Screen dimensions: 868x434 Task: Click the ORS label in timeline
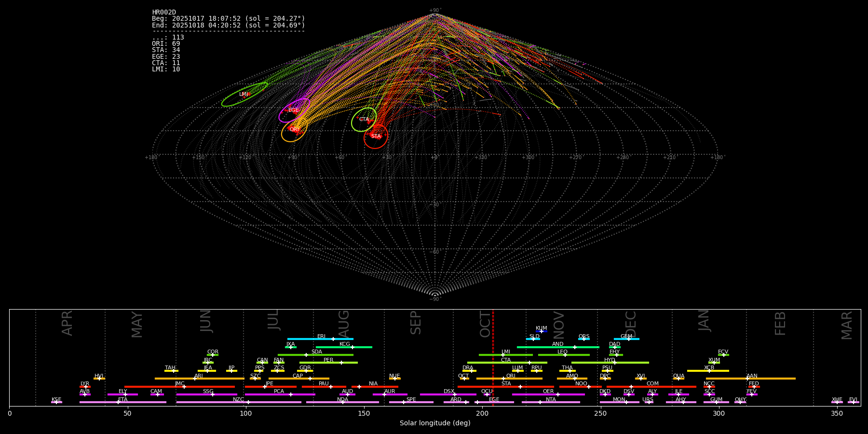[584, 337]
